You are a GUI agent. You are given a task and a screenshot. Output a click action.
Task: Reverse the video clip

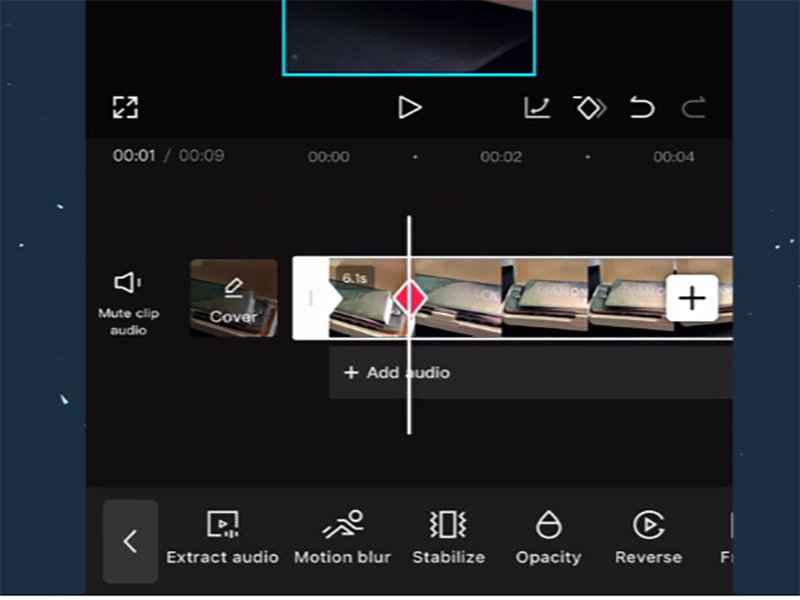tap(648, 535)
